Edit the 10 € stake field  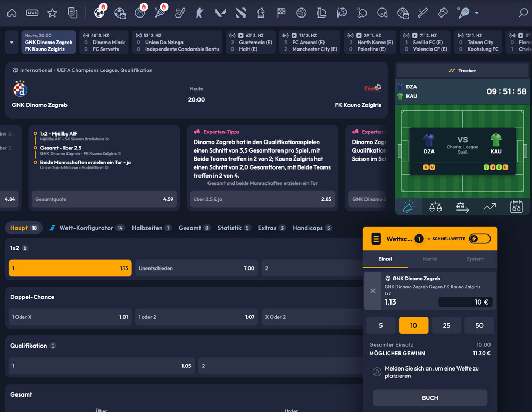[465, 302]
